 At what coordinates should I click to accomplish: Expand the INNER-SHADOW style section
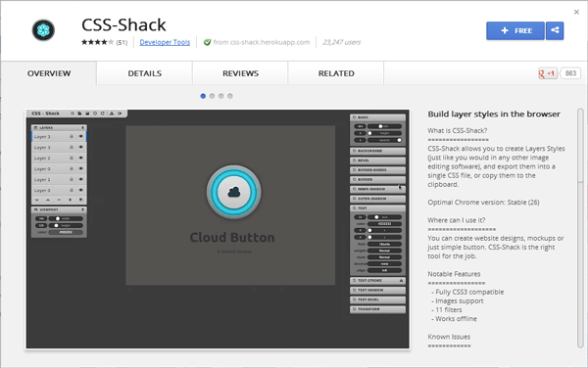coord(377,189)
